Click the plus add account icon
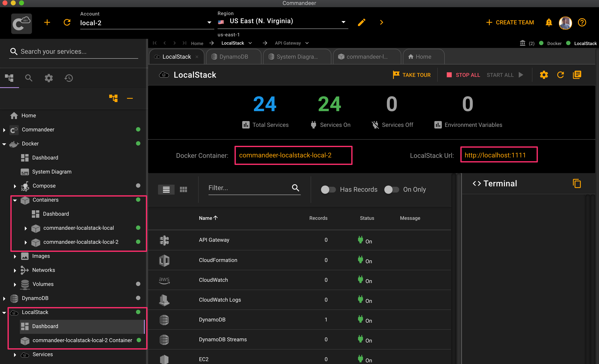Image resolution: width=599 pixels, height=364 pixels. coord(47,23)
